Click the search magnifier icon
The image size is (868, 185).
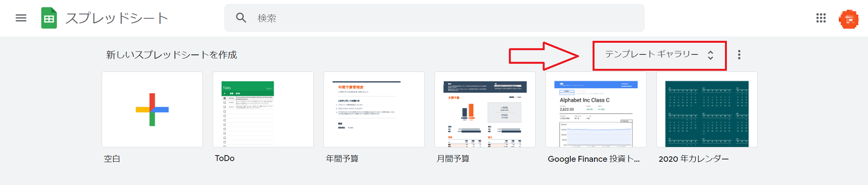[241, 18]
